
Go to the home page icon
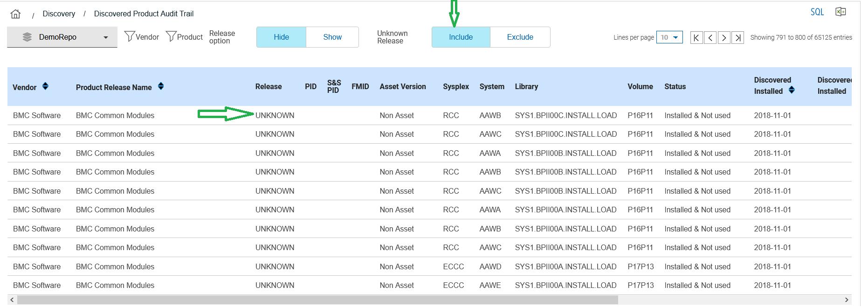[x=15, y=14]
